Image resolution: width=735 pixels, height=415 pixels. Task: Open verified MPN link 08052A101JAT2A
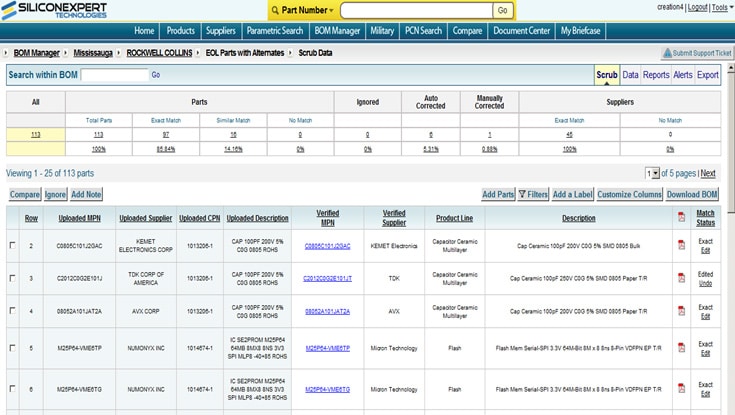pyautogui.click(x=327, y=311)
